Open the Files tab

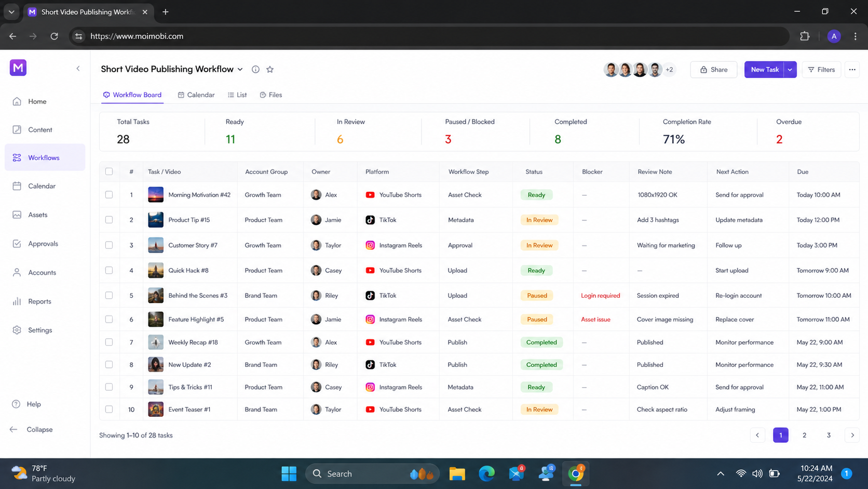coord(271,95)
